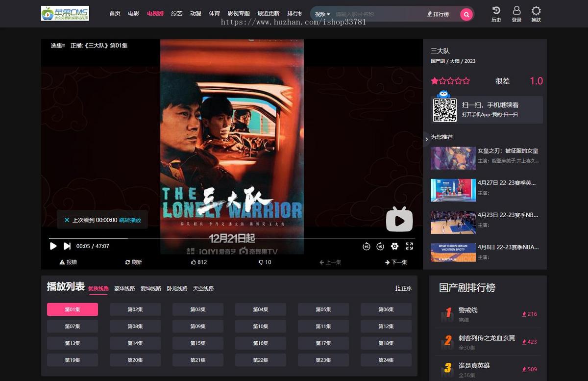Fast forward 15 seconds icon
Screen dimensions: 588x381
pyautogui.click(x=380, y=246)
